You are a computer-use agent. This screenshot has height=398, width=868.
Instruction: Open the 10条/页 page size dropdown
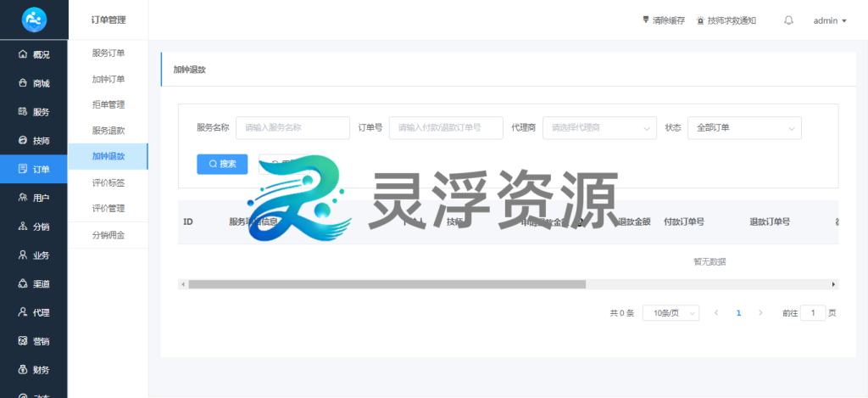point(671,313)
